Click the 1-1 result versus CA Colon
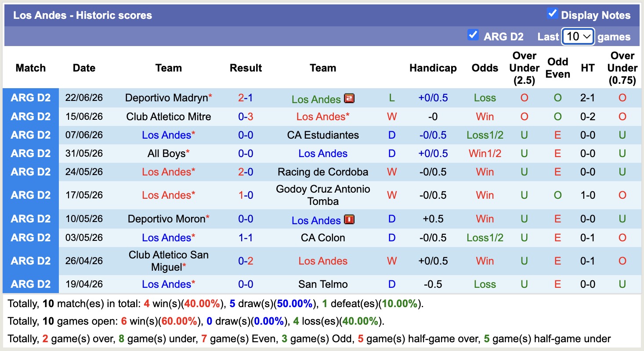 (x=246, y=238)
